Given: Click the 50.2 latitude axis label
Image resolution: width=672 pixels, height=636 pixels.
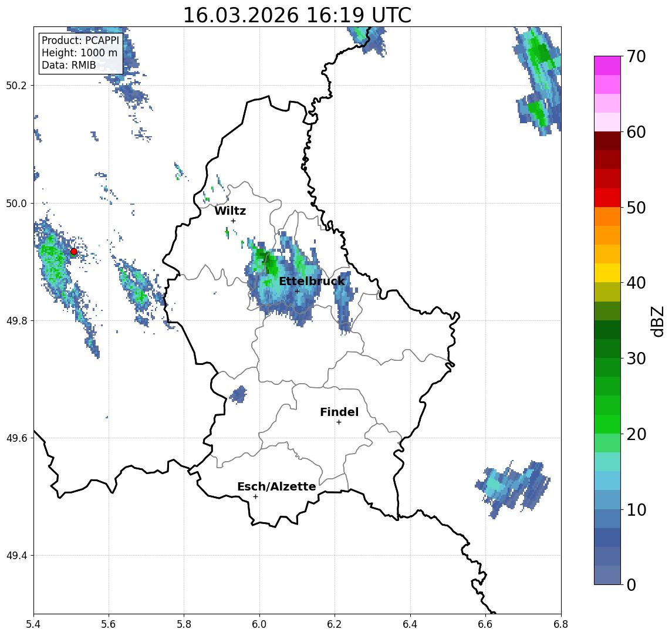Looking at the screenshot, I should click(x=16, y=85).
